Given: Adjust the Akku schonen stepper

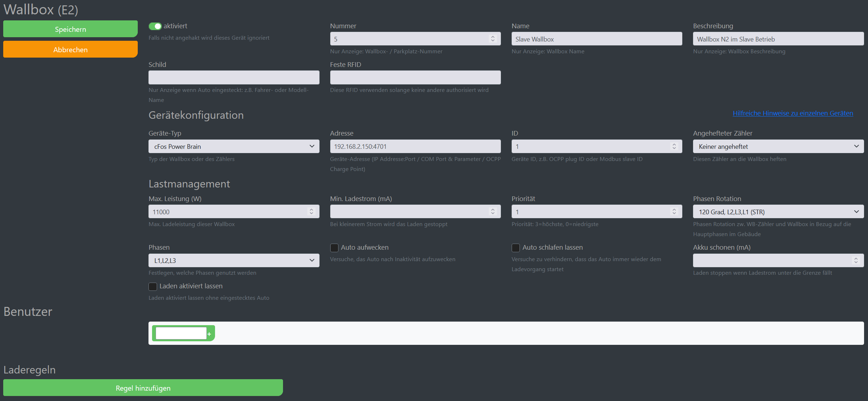Looking at the screenshot, I should coord(856,260).
